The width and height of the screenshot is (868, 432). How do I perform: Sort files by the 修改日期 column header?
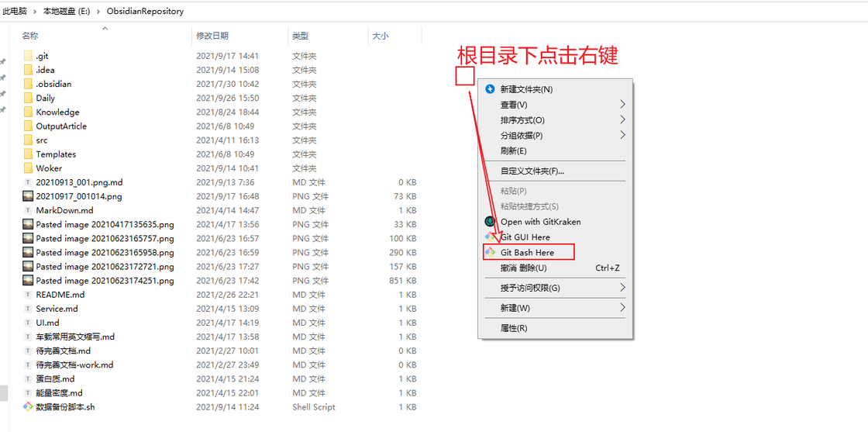(212, 36)
